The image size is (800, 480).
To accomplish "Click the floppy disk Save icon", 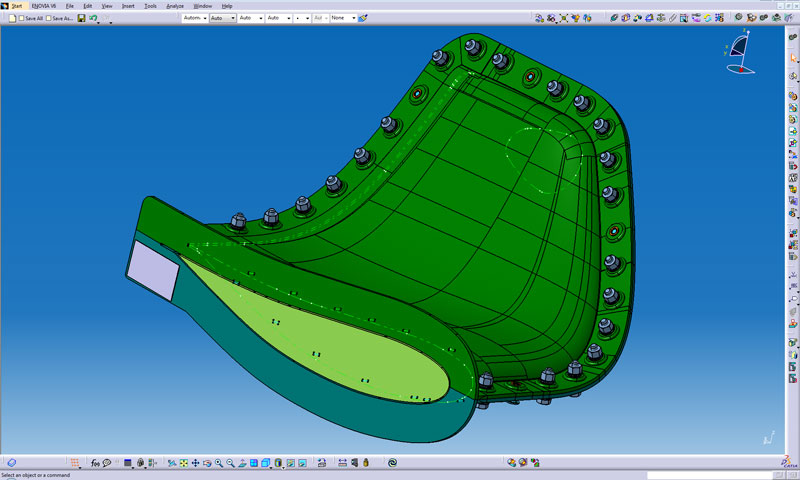I will [79, 18].
